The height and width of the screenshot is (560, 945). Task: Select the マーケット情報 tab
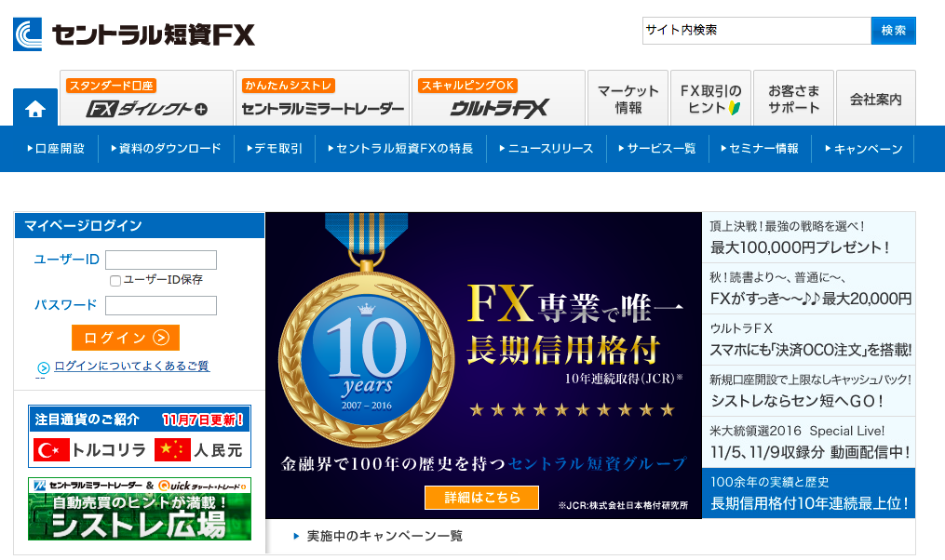[628, 99]
